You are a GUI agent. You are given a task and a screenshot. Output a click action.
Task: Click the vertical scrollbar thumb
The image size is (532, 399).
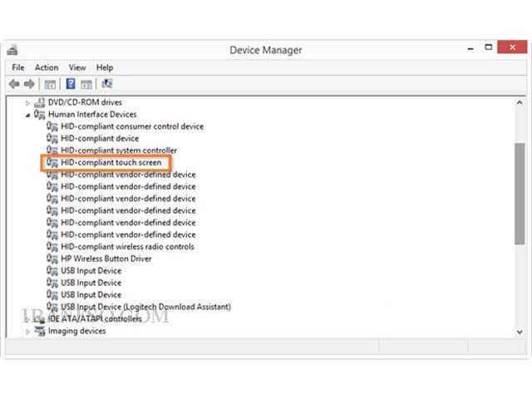coord(520,194)
